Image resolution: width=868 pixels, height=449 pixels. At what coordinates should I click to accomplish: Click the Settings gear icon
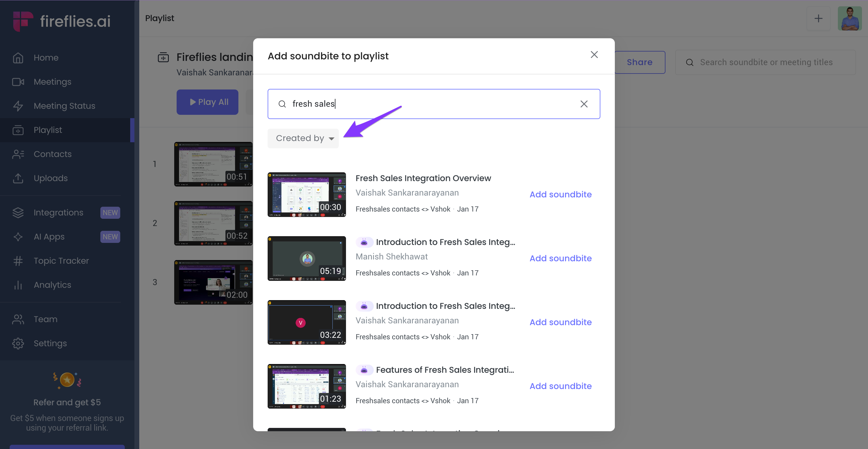(x=18, y=343)
